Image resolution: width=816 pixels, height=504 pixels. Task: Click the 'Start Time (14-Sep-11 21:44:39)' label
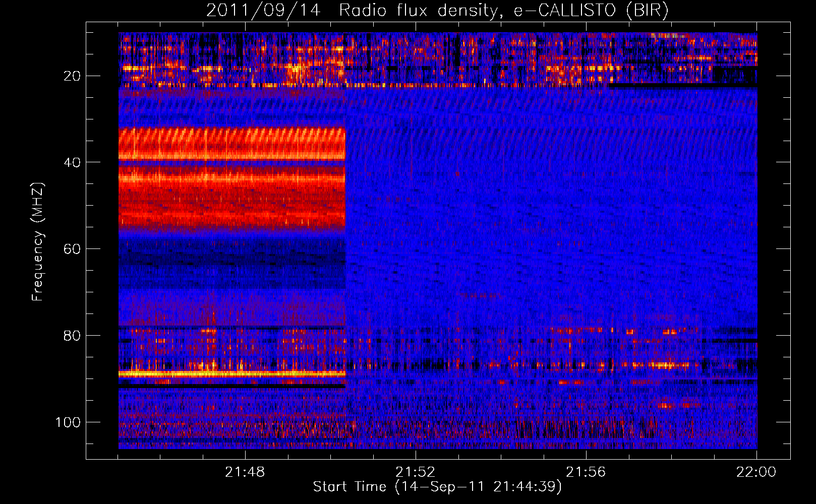tap(437, 487)
